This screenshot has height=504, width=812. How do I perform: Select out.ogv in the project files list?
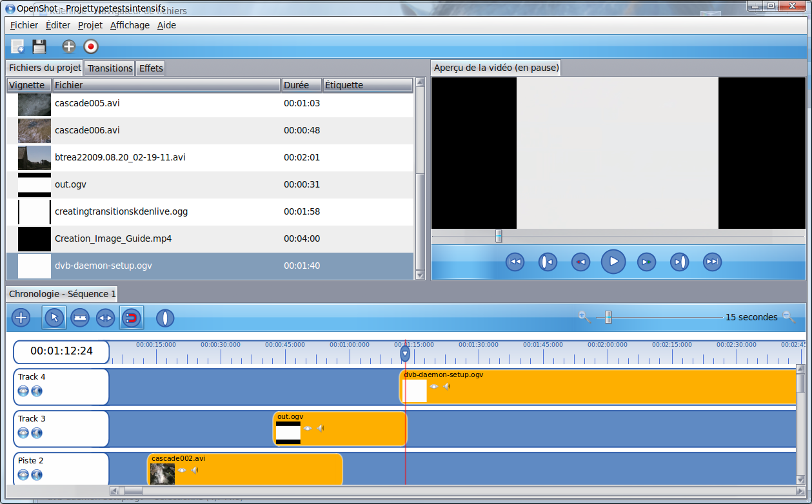pos(210,184)
